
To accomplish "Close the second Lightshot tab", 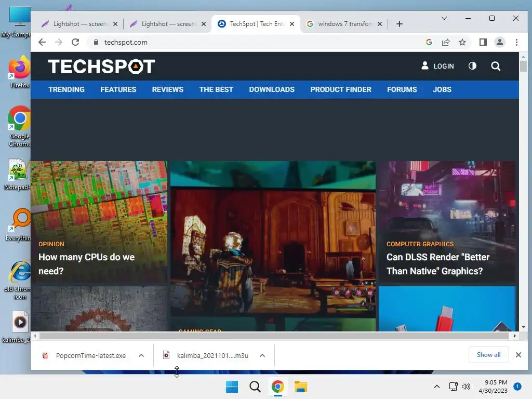I will point(204,24).
